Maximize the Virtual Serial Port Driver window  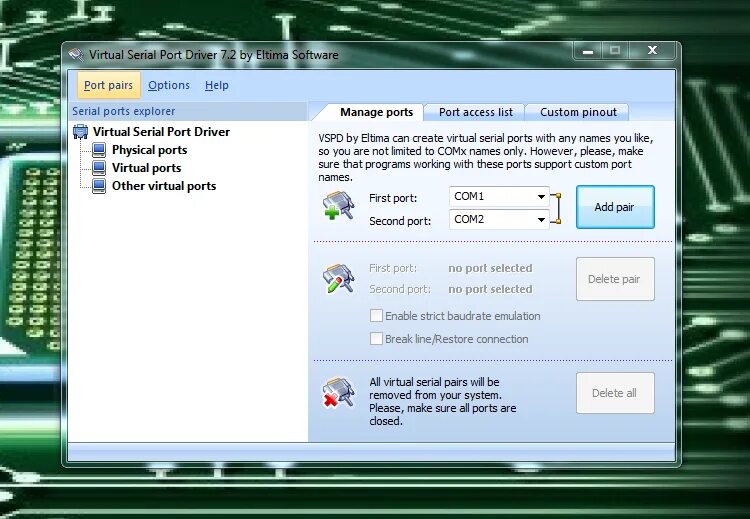click(615, 51)
